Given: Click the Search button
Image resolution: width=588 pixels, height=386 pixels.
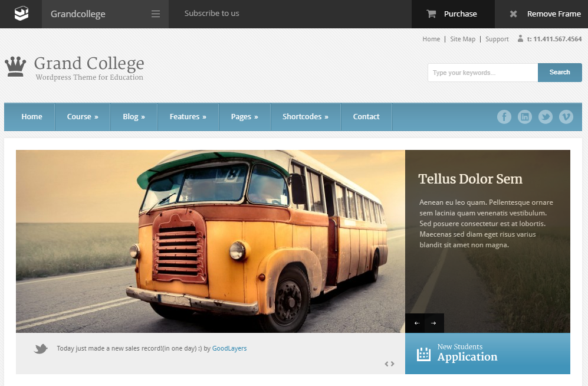Looking at the screenshot, I should pyautogui.click(x=560, y=73).
